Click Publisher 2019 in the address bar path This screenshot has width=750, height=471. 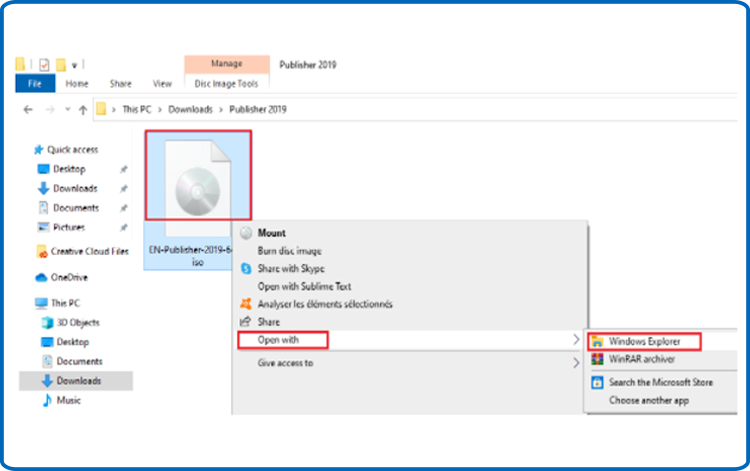point(258,110)
